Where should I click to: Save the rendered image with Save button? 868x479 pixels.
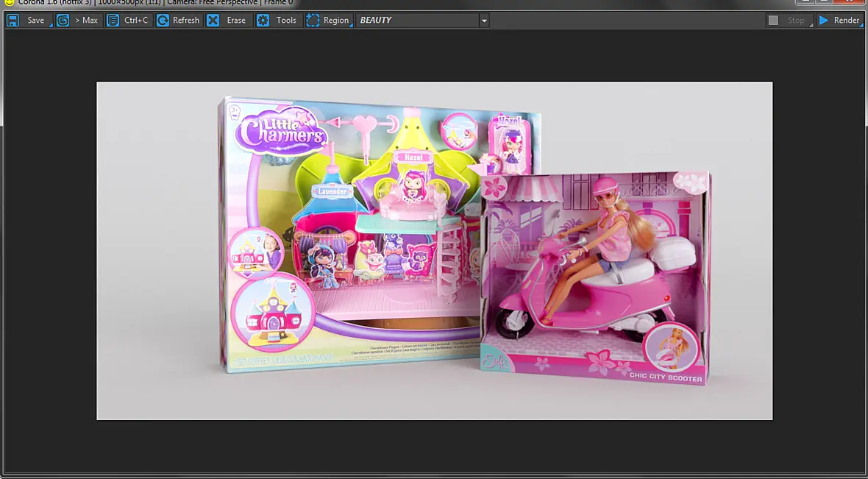29,21
